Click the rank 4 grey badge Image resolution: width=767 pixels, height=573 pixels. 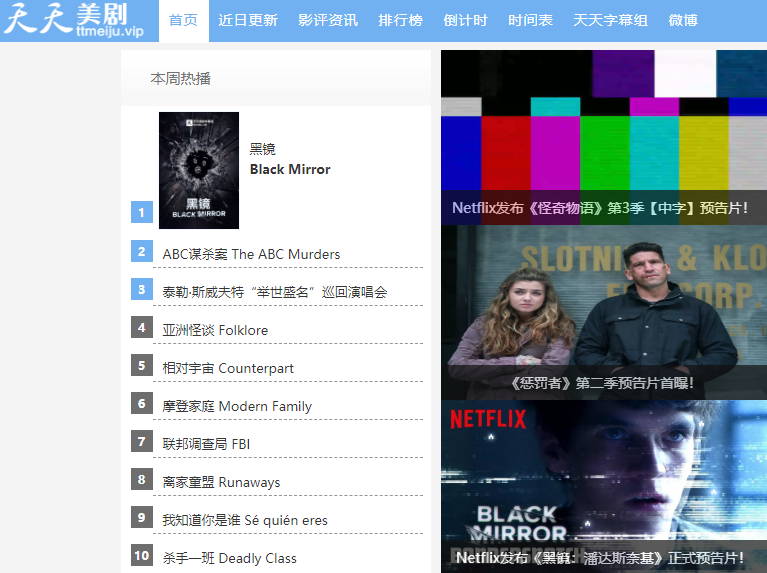142,327
